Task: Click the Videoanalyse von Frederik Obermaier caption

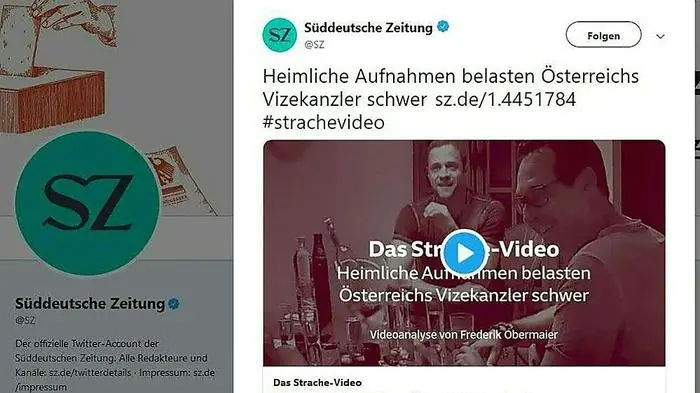Action: [464, 334]
